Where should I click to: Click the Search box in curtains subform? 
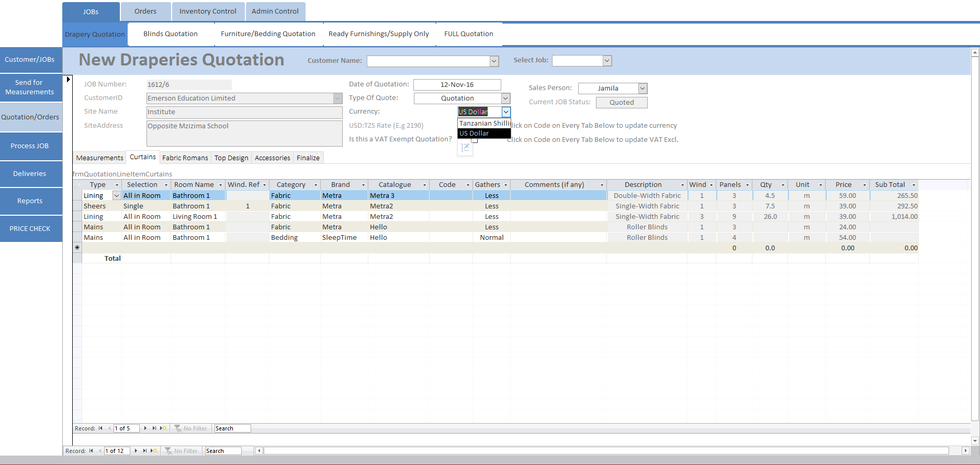pos(232,428)
